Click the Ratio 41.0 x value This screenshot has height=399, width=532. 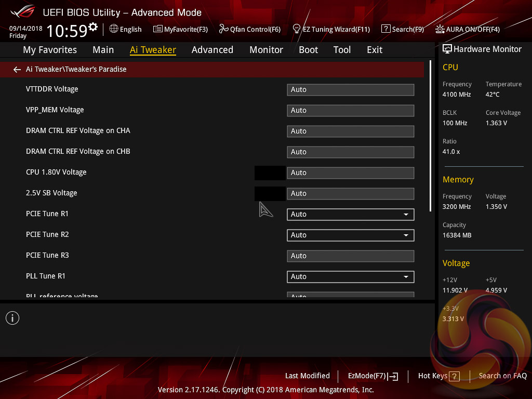click(x=451, y=152)
